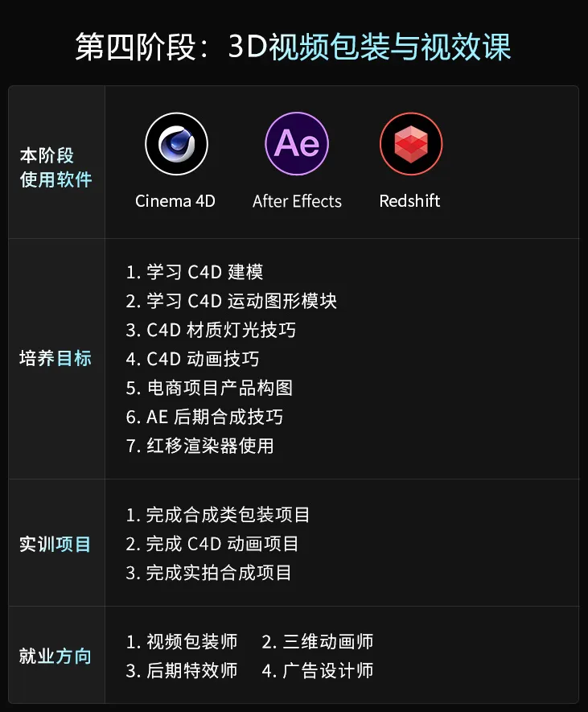Click the Cinema 4D sphere icon
Screen dimensions: 588x712
point(176,144)
